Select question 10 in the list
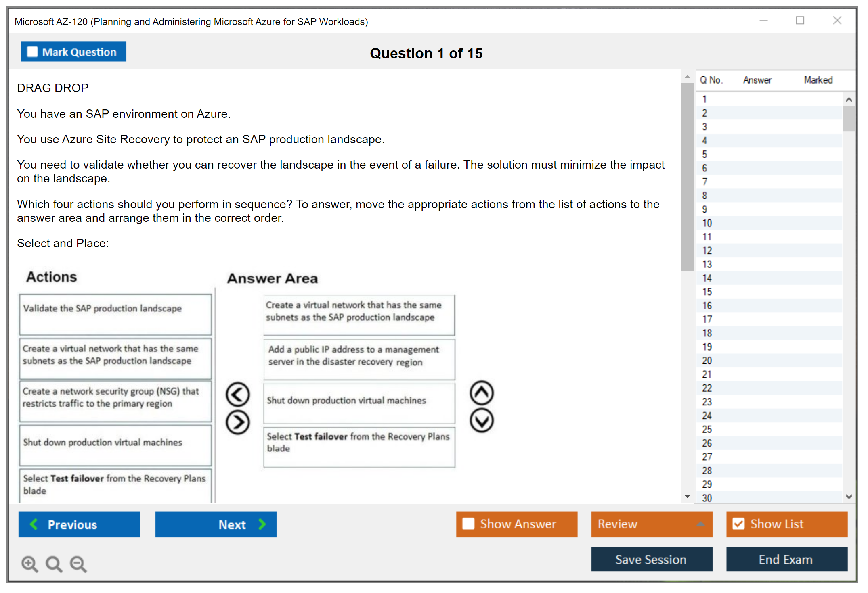Viewport: 868px width, 593px height. point(707,223)
